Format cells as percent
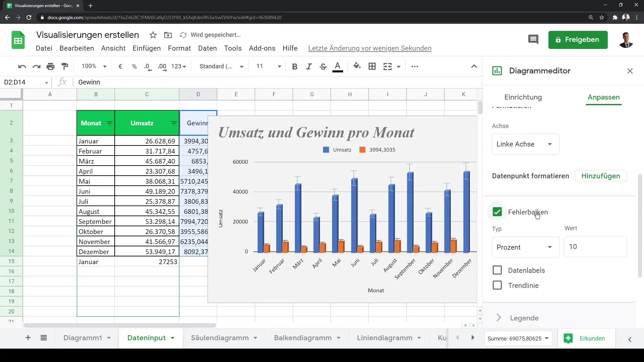The width and height of the screenshot is (644, 362). coord(135,66)
